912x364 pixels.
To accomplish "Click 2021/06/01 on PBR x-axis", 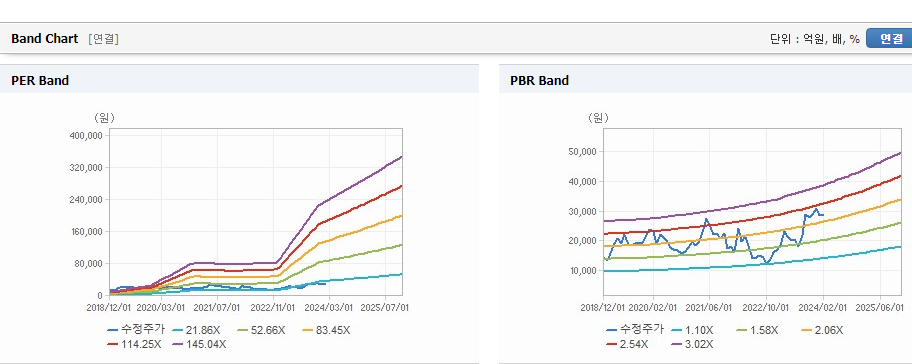I will (x=710, y=308).
